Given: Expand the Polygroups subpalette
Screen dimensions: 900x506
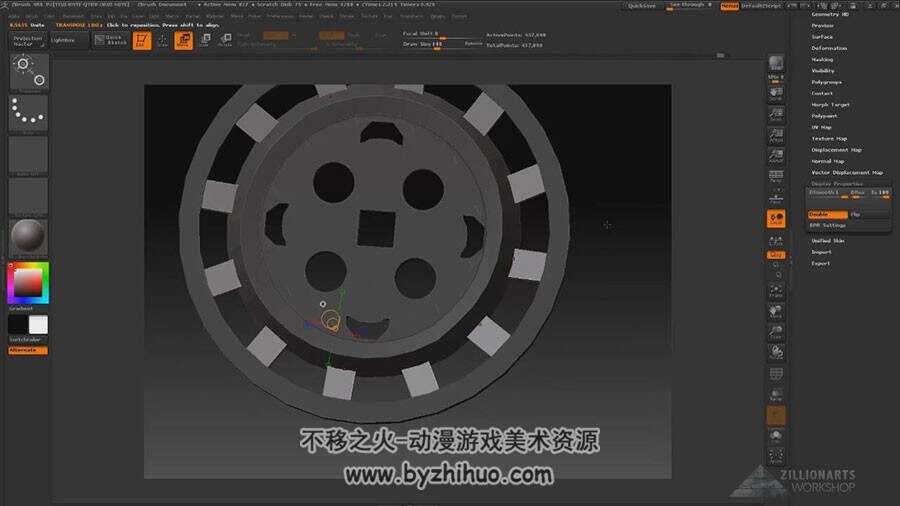Looking at the screenshot, I should (x=826, y=82).
